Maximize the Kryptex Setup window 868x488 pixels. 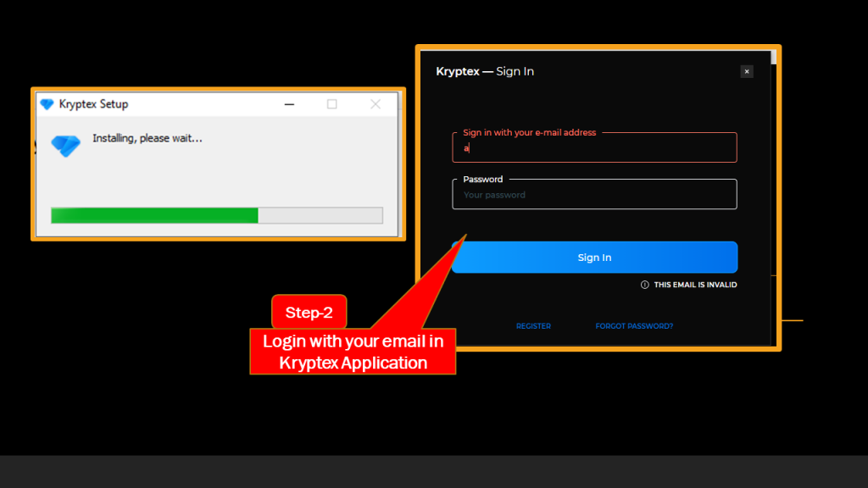click(331, 104)
